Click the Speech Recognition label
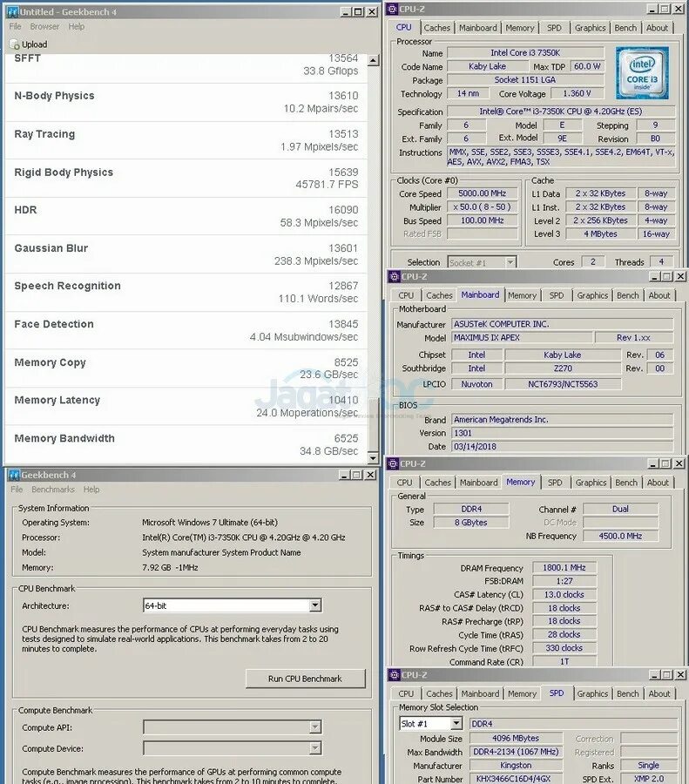The width and height of the screenshot is (689, 784). pos(67,286)
